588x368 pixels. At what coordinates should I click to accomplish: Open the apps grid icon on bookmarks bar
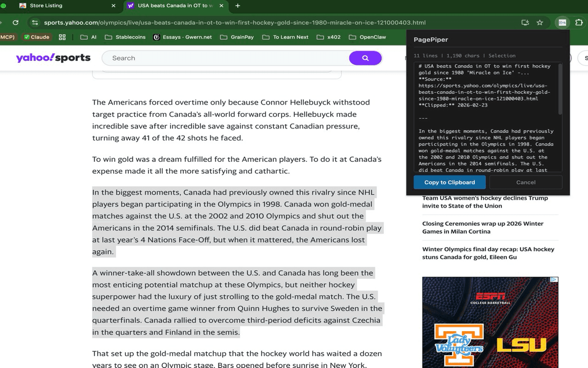(62, 37)
